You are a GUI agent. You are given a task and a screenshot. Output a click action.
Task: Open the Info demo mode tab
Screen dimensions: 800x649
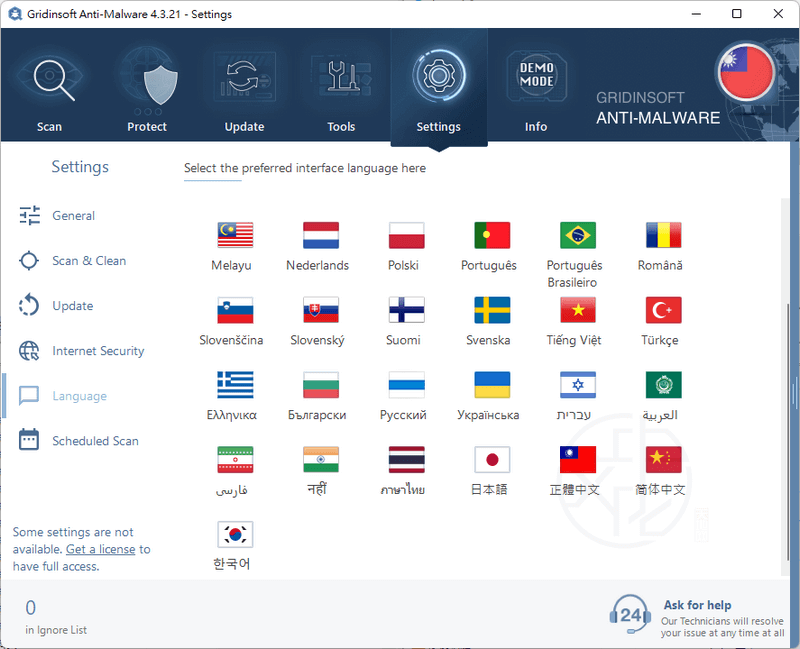tap(536, 87)
